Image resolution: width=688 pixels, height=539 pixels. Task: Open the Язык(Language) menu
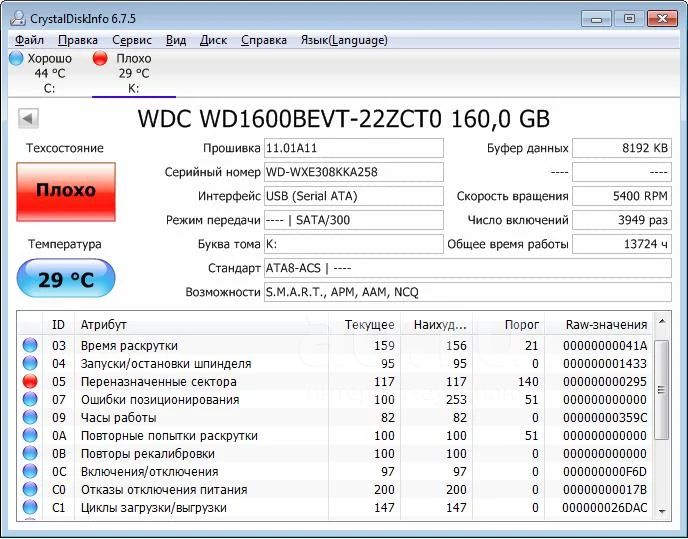coord(344,40)
